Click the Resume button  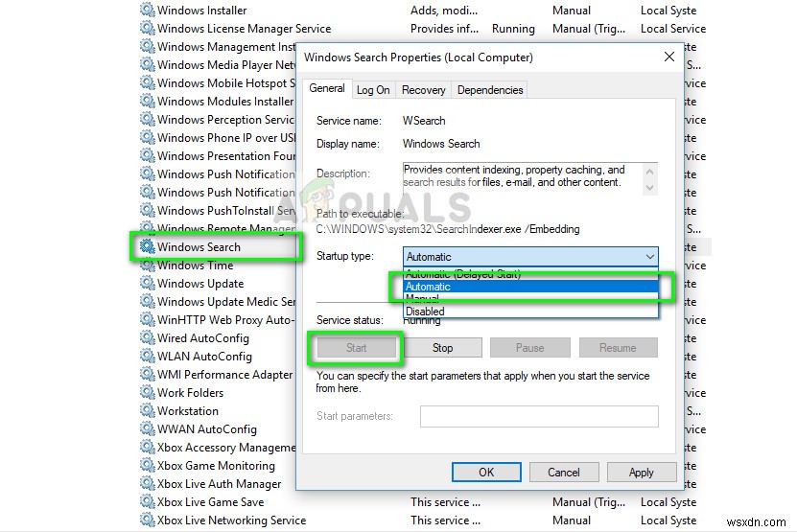[x=618, y=348]
